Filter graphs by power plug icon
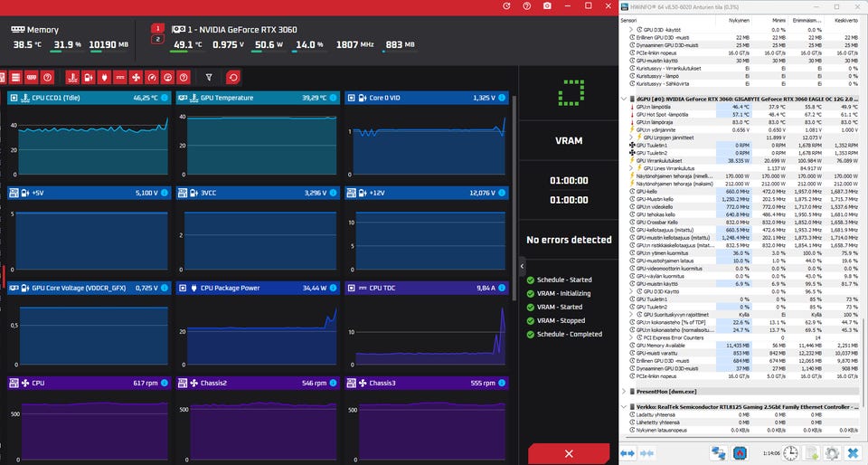 [x=104, y=78]
